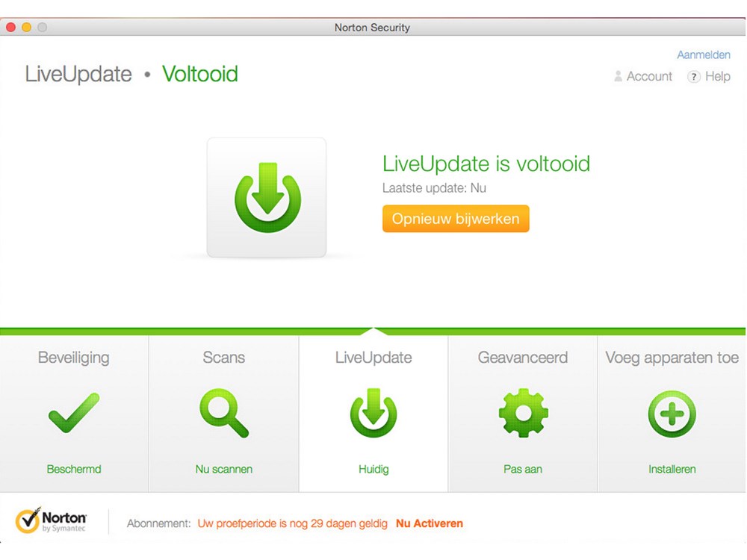Click the 'Laatste update: Nu' text

click(434, 188)
